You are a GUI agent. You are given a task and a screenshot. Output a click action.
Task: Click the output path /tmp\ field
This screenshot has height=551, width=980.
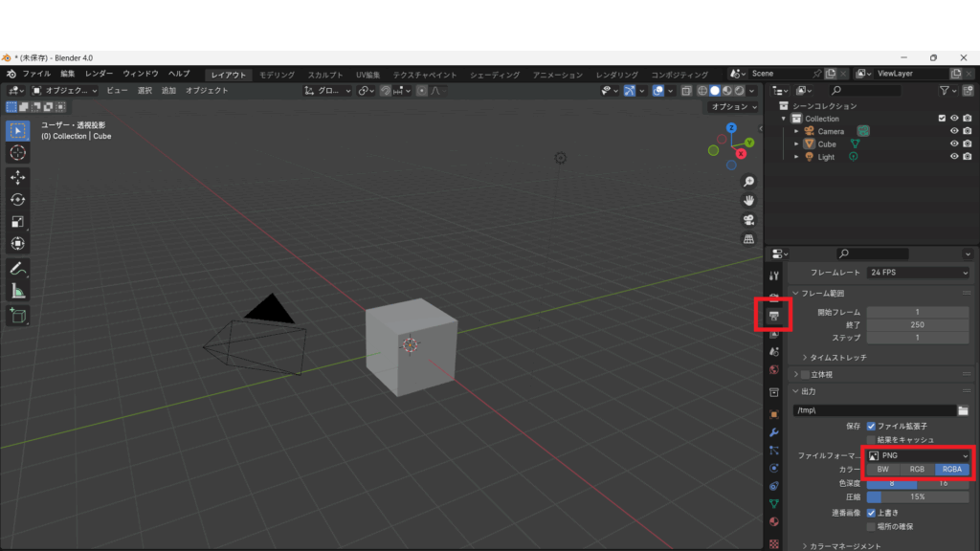(875, 410)
